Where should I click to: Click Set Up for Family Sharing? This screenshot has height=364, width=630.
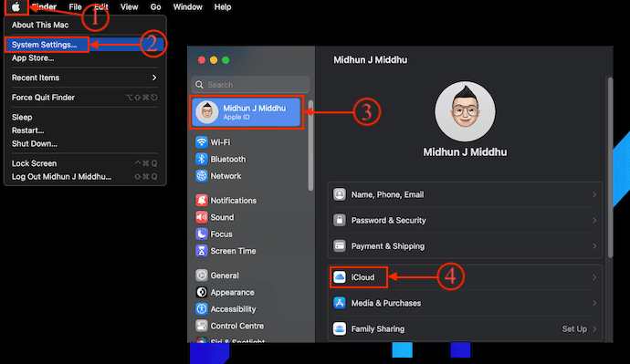(574, 328)
